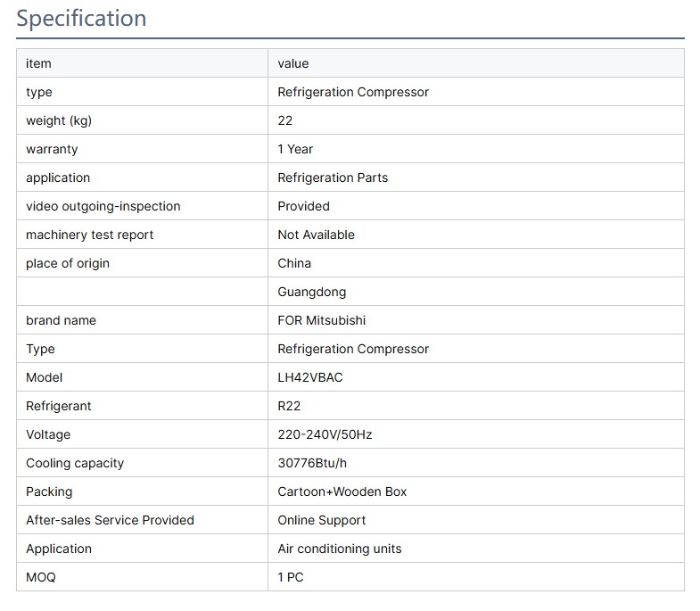Click the "Online Support" after-sales value
The width and height of the screenshot is (700, 611).
tap(322, 520)
